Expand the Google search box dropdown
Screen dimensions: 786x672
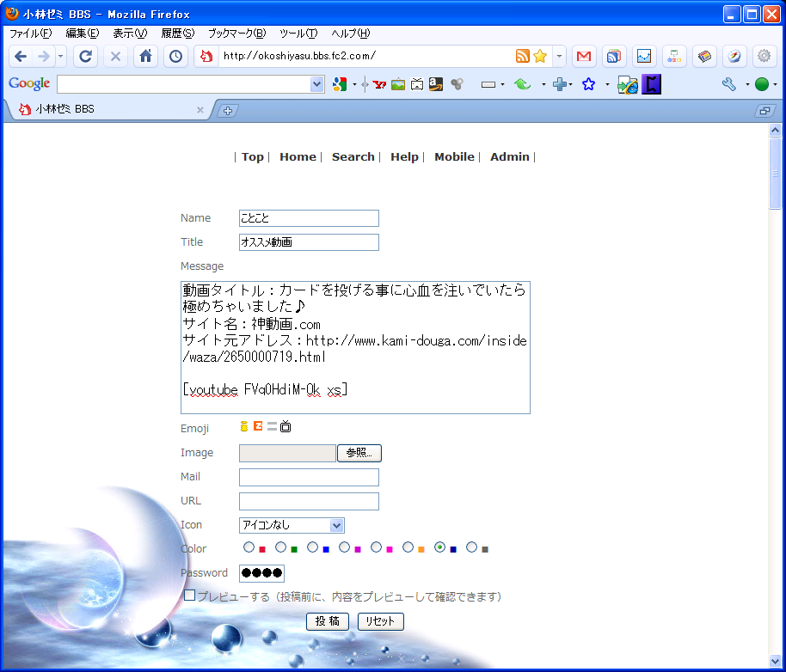(316, 84)
